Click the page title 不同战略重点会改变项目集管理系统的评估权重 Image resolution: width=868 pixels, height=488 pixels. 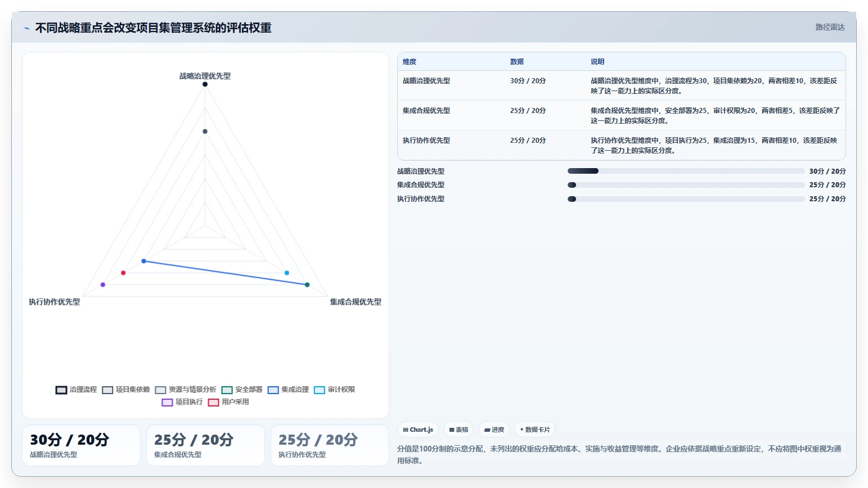click(153, 28)
